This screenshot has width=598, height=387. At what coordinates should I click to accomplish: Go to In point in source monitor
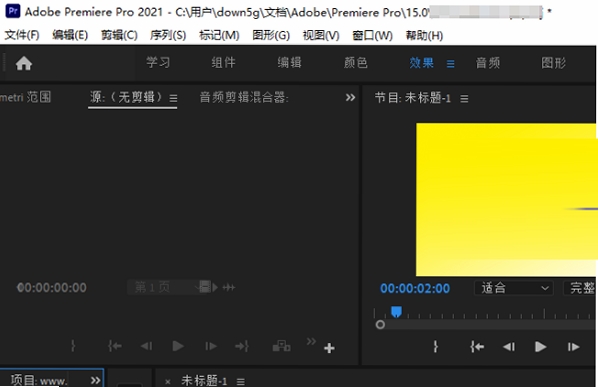114,346
